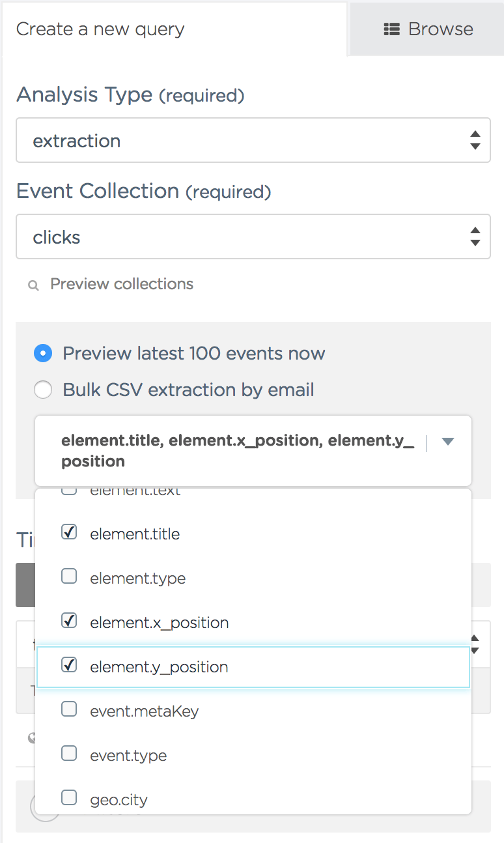
Task: Uncheck the element.title checkbox
Action: (x=69, y=532)
